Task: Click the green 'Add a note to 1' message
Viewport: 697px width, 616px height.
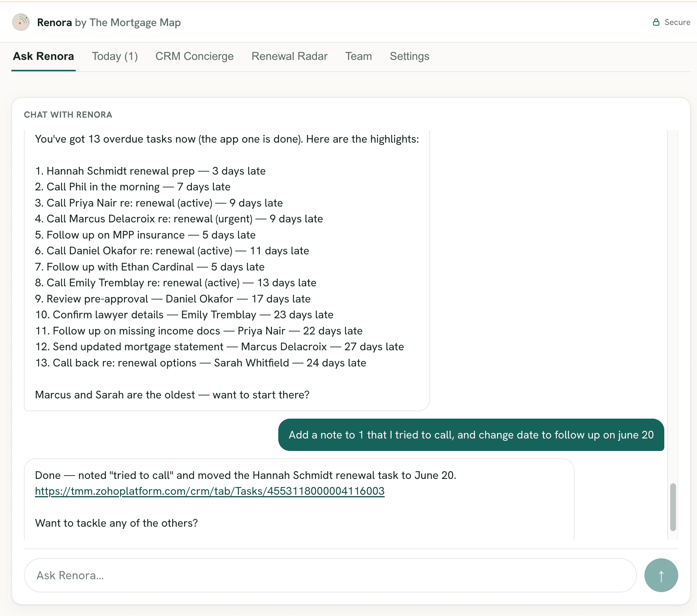Action: pos(471,435)
